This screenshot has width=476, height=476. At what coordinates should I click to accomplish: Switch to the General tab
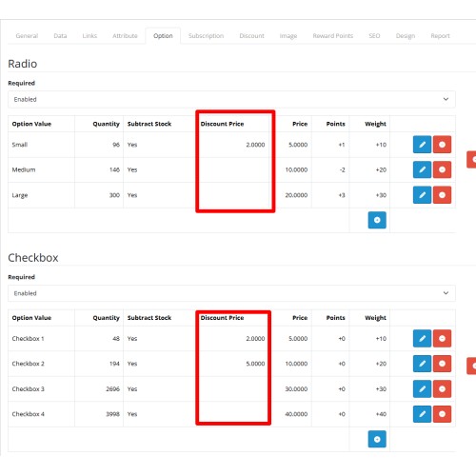(x=27, y=36)
